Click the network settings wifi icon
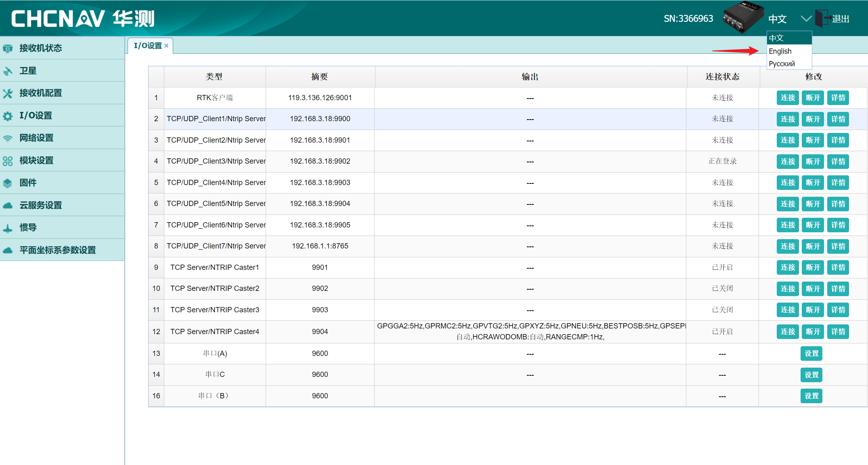Image resolution: width=868 pixels, height=465 pixels. (x=8, y=138)
